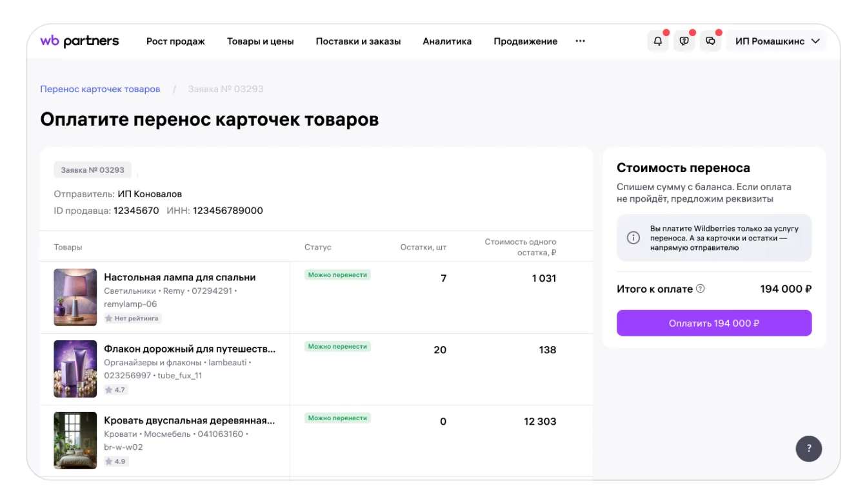
Task: Click the Кровать двуспальная деревянная product title
Action: (x=189, y=421)
